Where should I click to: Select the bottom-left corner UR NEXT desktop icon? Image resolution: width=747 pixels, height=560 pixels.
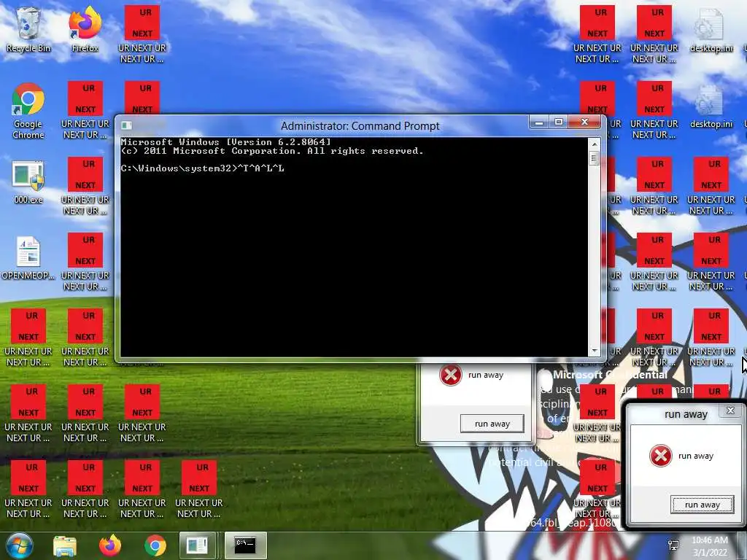28,489
